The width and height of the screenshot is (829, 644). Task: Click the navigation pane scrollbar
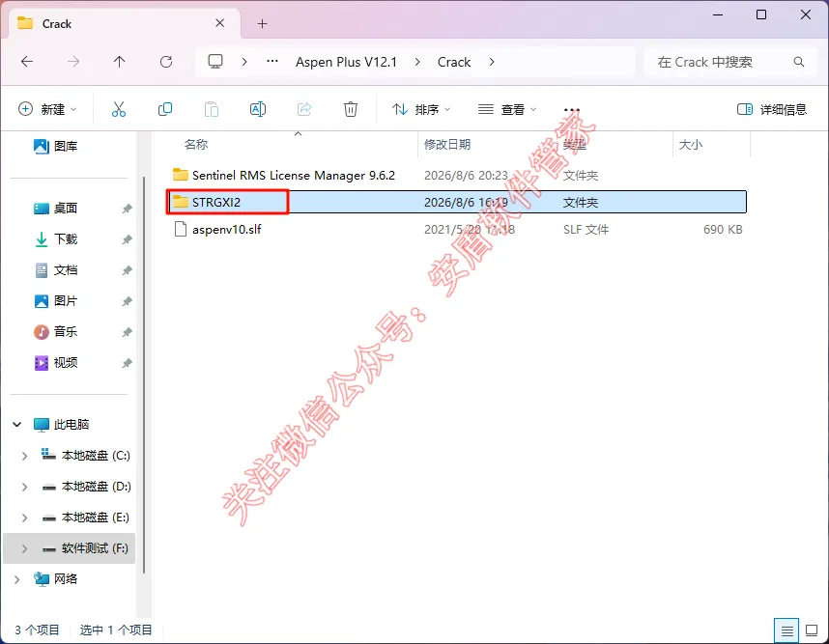[x=143, y=375]
